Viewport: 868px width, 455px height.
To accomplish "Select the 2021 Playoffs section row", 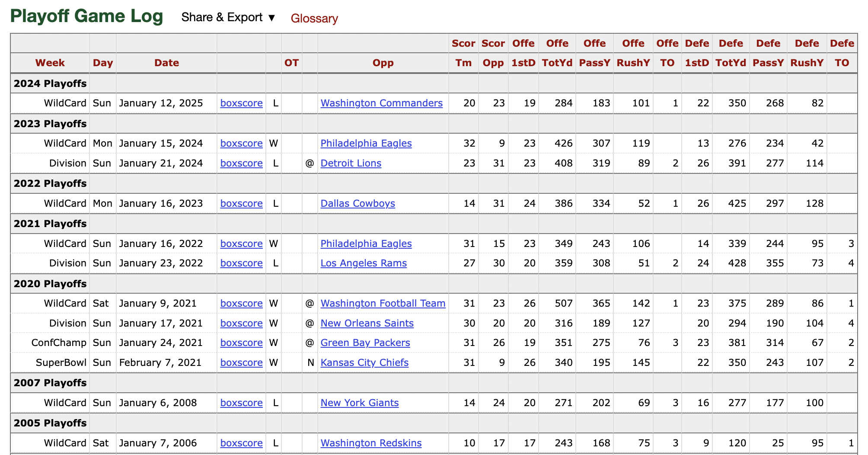I will click(x=434, y=224).
